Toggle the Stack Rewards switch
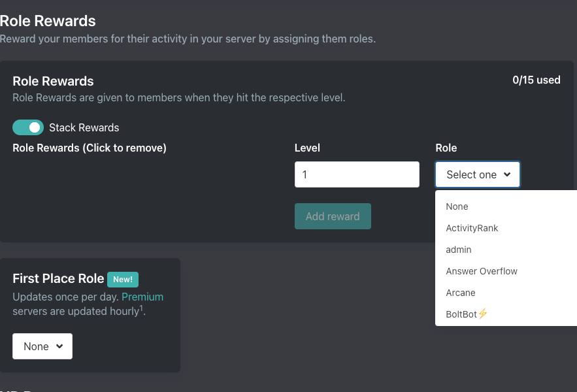This screenshot has width=577, height=392. click(x=28, y=127)
